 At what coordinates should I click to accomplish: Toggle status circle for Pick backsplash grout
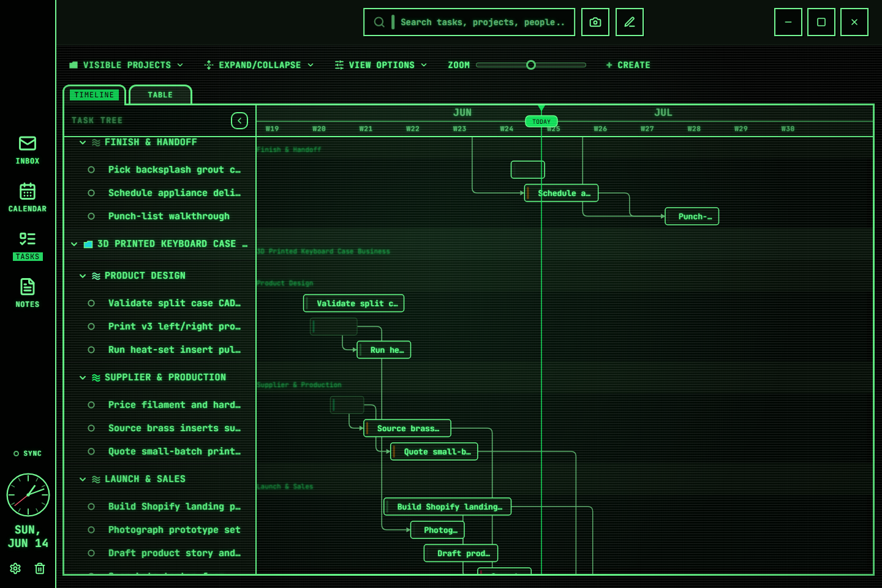pos(91,170)
